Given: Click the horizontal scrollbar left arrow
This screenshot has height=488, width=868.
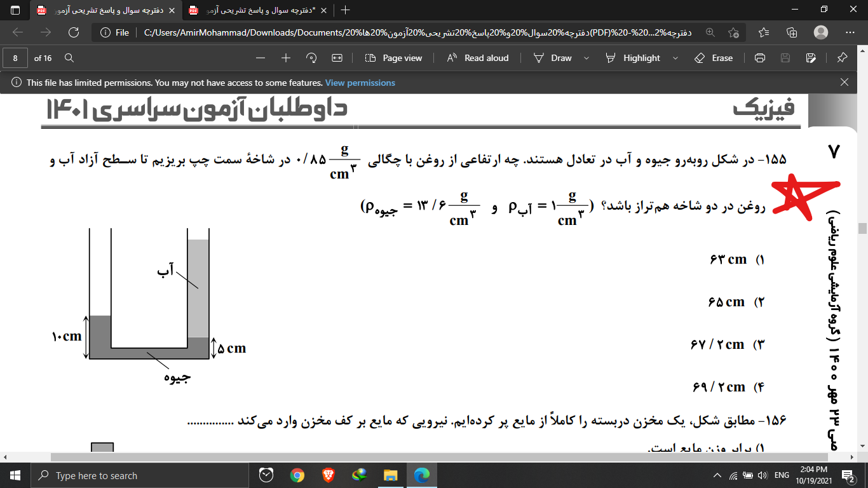Looking at the screenshot, I should [4, 457].
